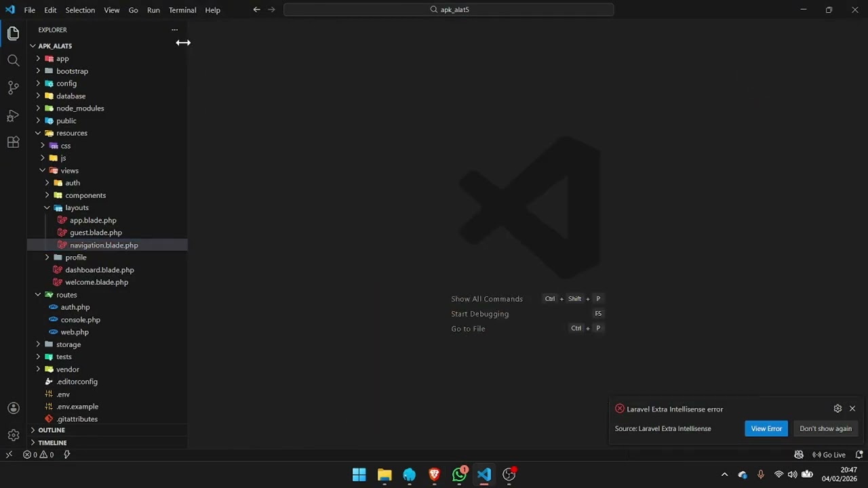The width and height of the screenshot is (868, 488).
Task: Open navigation.blade.php file
Action: [107, 245]
